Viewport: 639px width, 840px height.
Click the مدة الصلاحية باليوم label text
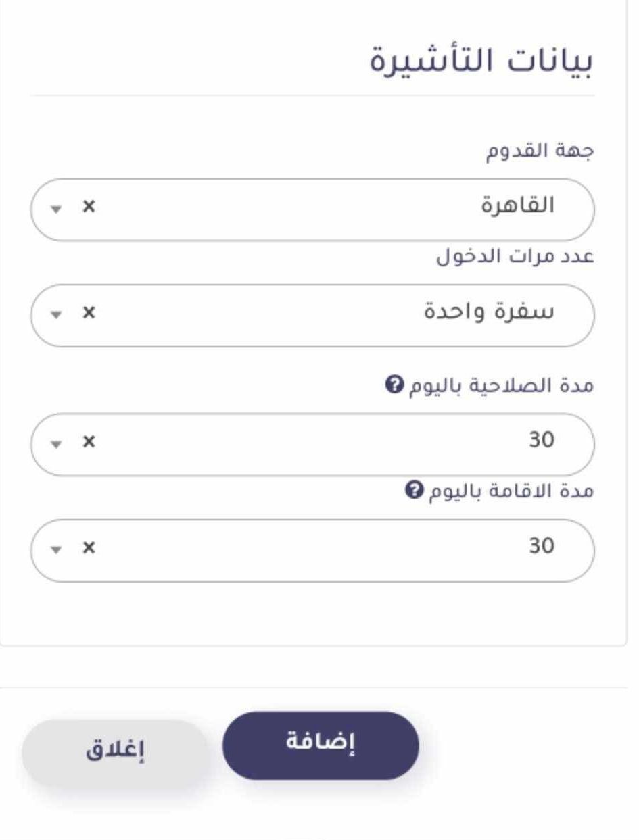click(501, 386)
